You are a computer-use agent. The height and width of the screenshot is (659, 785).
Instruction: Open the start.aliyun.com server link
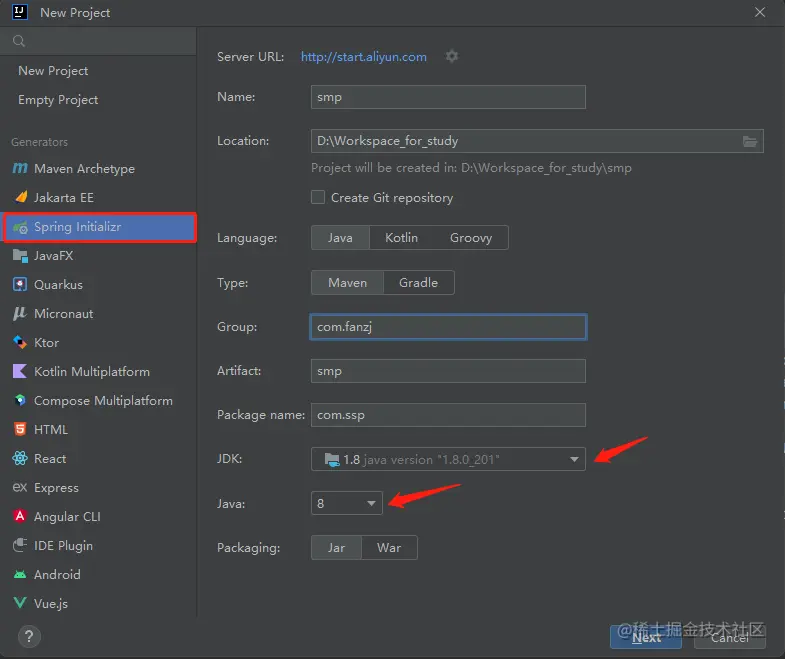363,57
